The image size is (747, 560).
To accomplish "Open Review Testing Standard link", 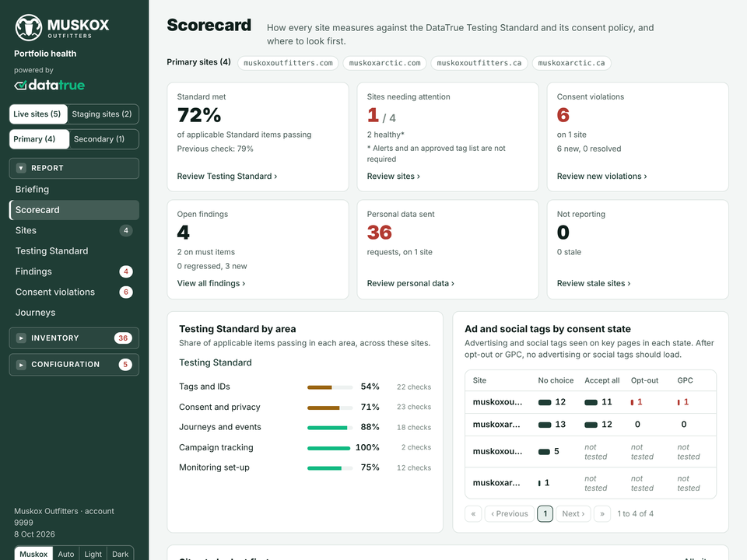I will click(x=226, y=177).
